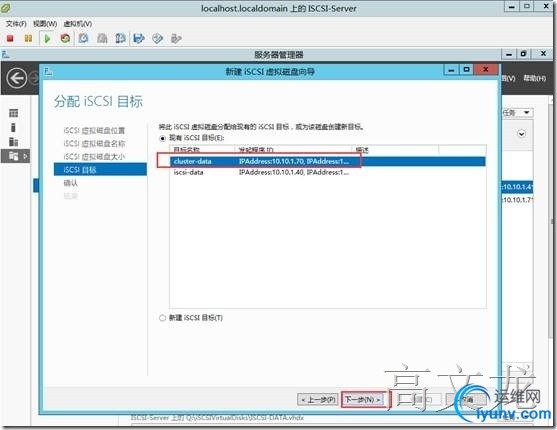Close the iSCSI virtual disk wizard window

[x=486, y=70]
